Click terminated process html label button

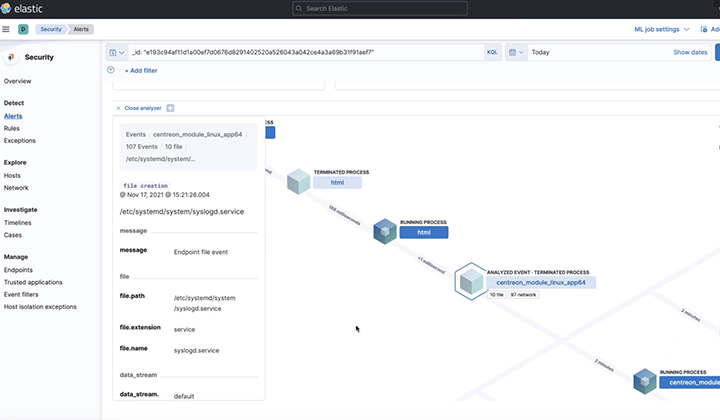pos(337,183)
